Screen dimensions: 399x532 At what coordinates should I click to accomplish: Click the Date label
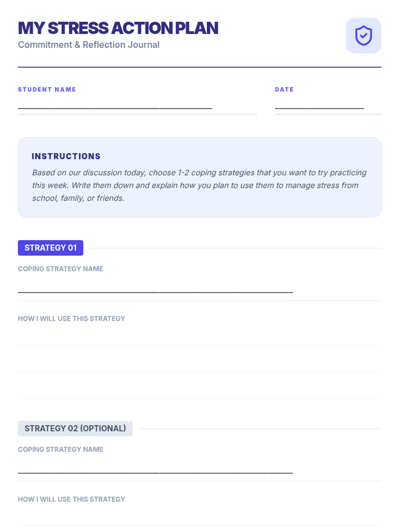284,89
